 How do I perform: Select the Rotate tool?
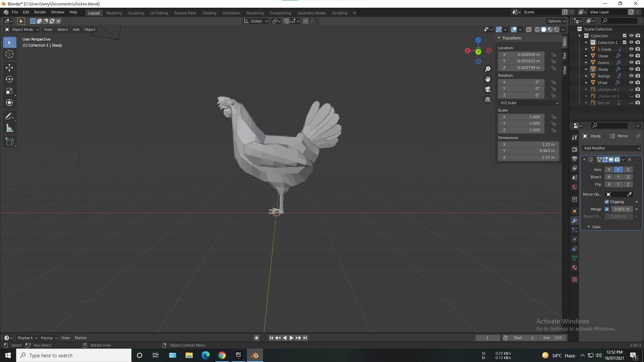coord(9,79)
